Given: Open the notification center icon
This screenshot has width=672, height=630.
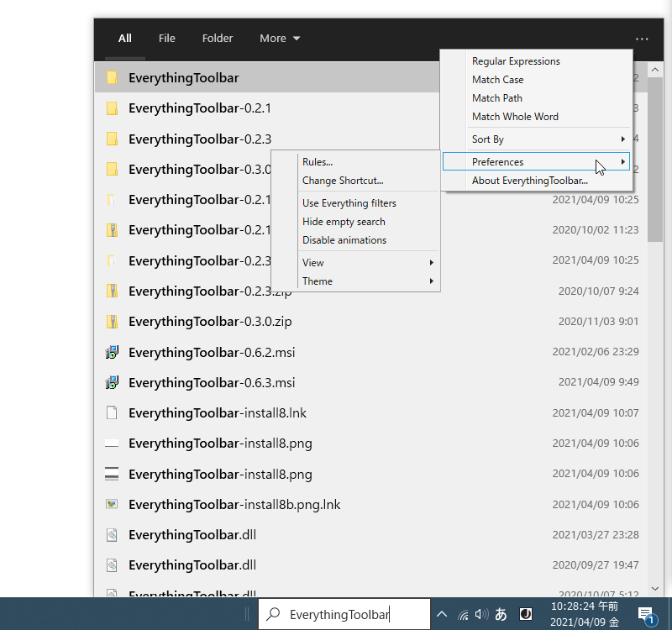Looking at the screenshot, I should coord(647,616).
